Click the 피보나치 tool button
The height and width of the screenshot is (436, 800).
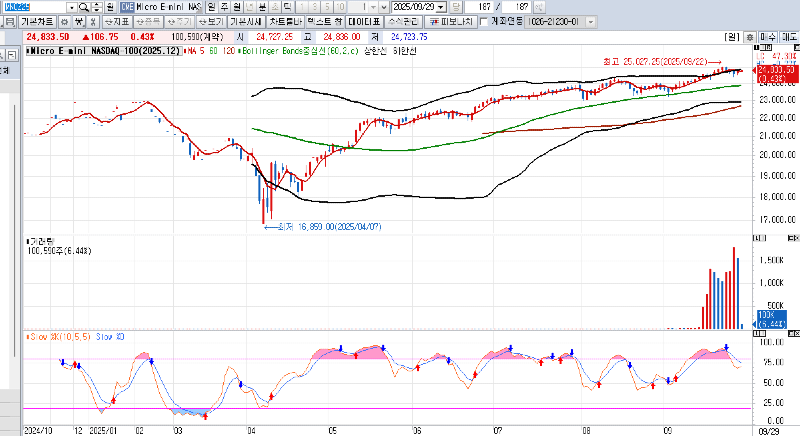coord(452,20)
